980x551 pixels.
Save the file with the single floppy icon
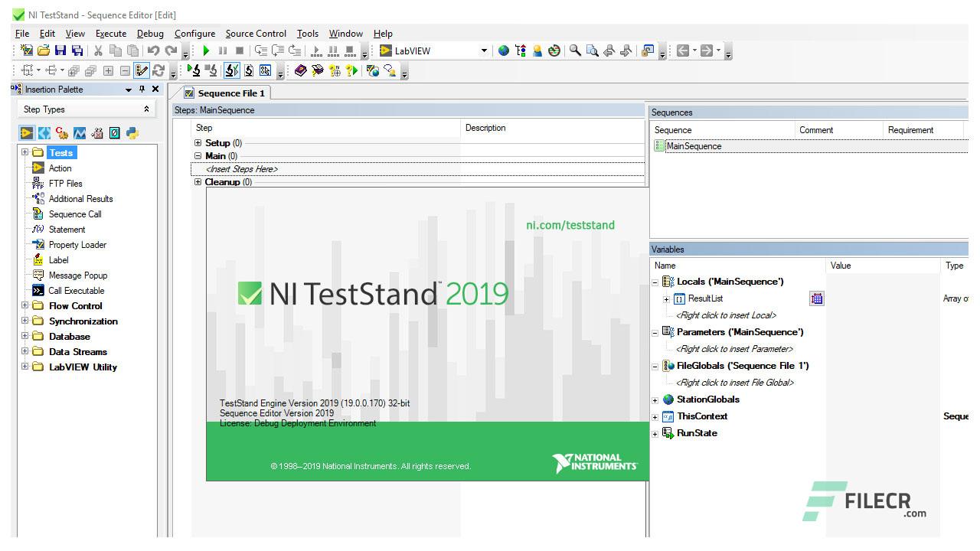coord(60,51)
